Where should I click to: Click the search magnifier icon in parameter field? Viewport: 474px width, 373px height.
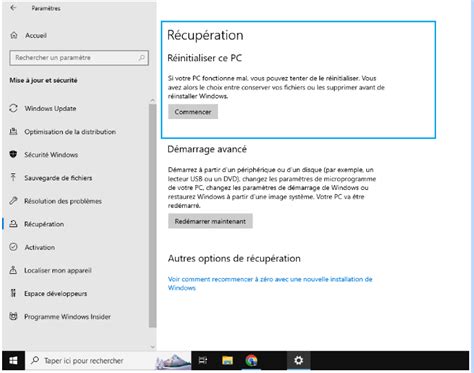[141, 58]
